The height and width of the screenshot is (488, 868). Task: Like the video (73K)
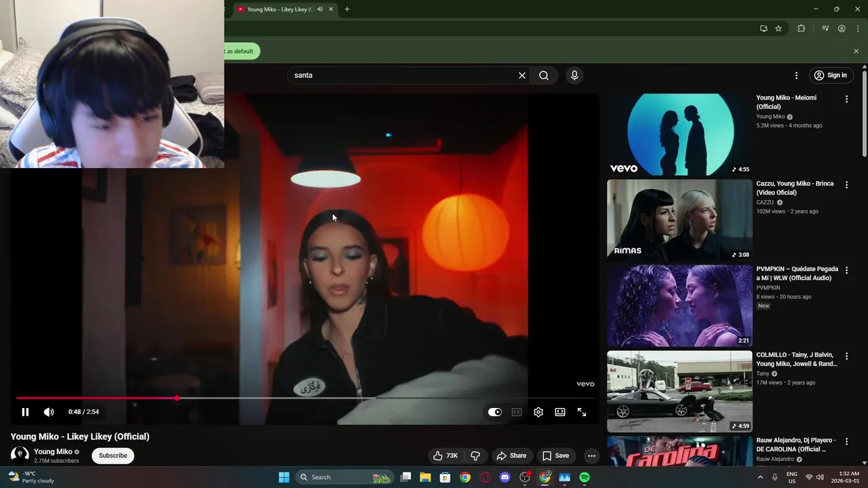pyautogui.click(x=446, y=455)
